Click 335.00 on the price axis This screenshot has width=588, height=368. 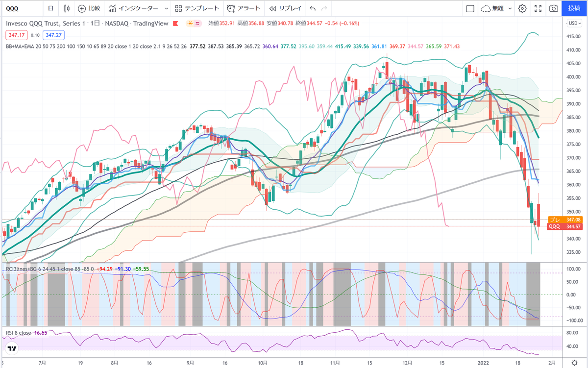pos(573,252)
